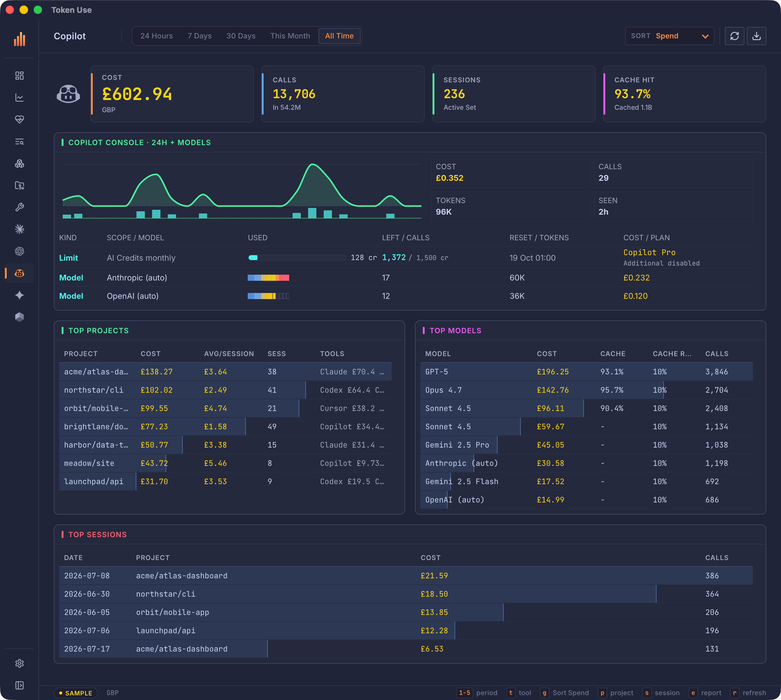The height and width of the screenshot is (700, 781).
Task: Open the line chart trends view
Action: click(x=20, y=98)
